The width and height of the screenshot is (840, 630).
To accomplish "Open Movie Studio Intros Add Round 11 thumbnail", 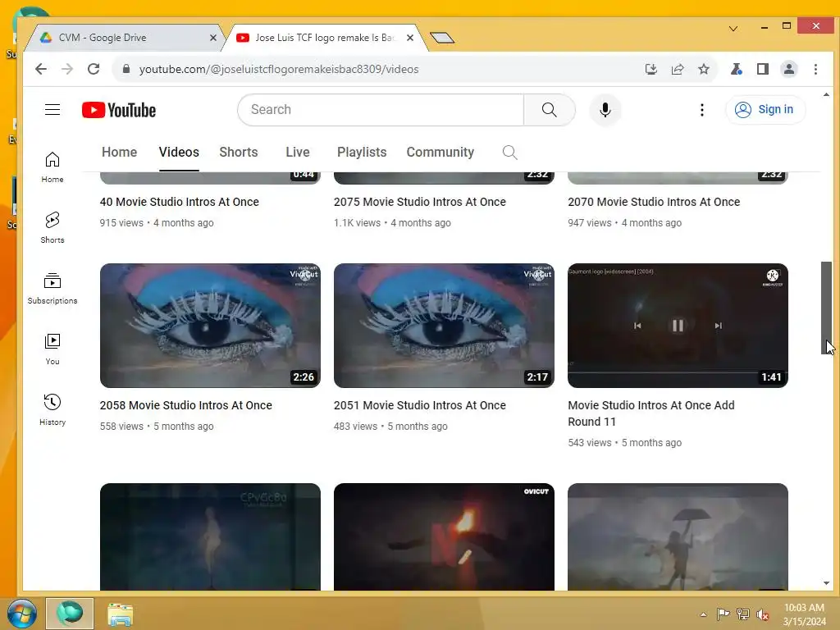I will click(x=678, y=326).
